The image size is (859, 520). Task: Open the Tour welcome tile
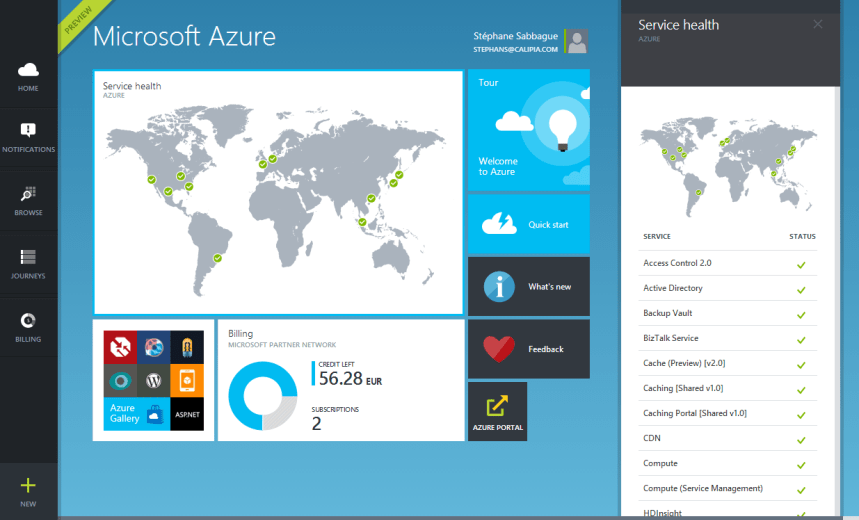529,130
